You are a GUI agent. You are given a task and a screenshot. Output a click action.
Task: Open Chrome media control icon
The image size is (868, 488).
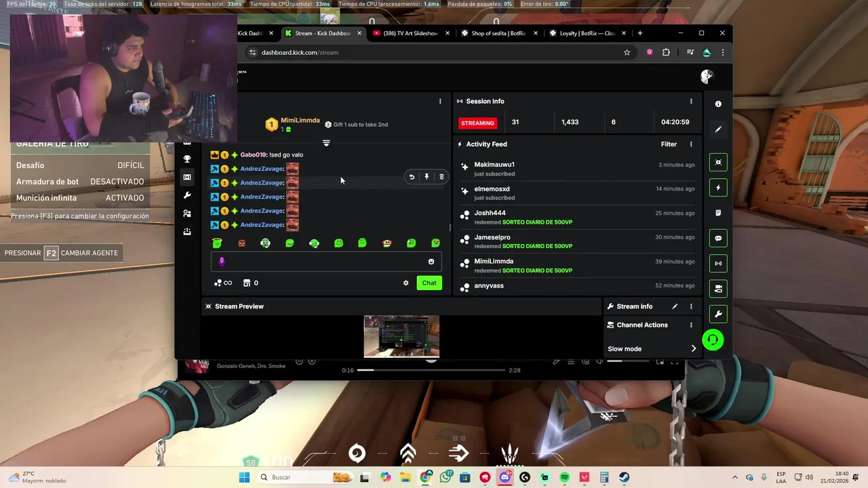pos(690,52)
